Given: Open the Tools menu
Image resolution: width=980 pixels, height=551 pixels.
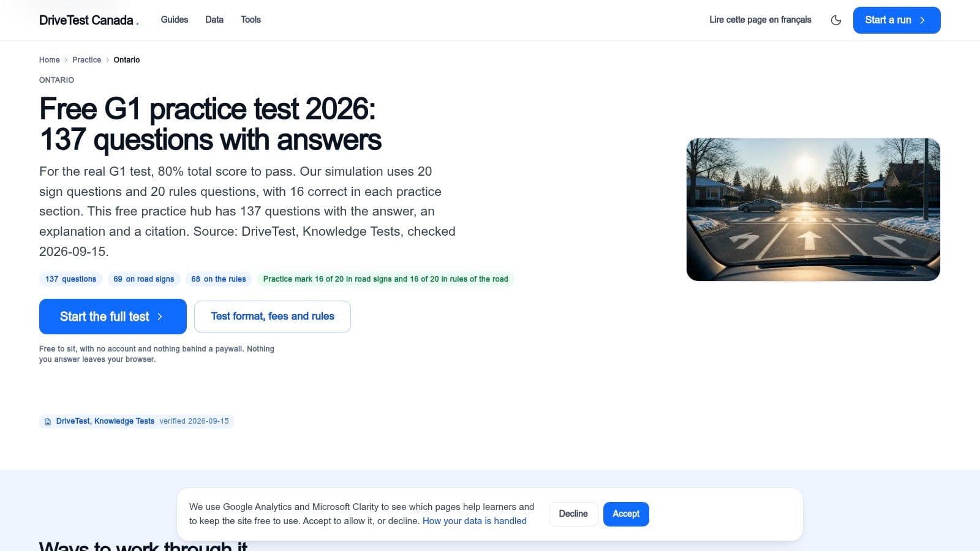Looking at the screenshot, I should tap(251, 20).
